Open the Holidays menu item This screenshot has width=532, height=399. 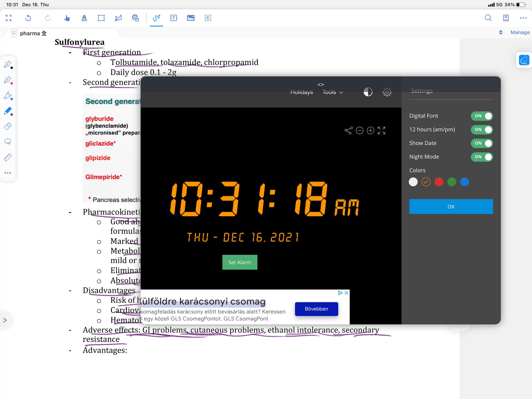click(x=301, y=92)
